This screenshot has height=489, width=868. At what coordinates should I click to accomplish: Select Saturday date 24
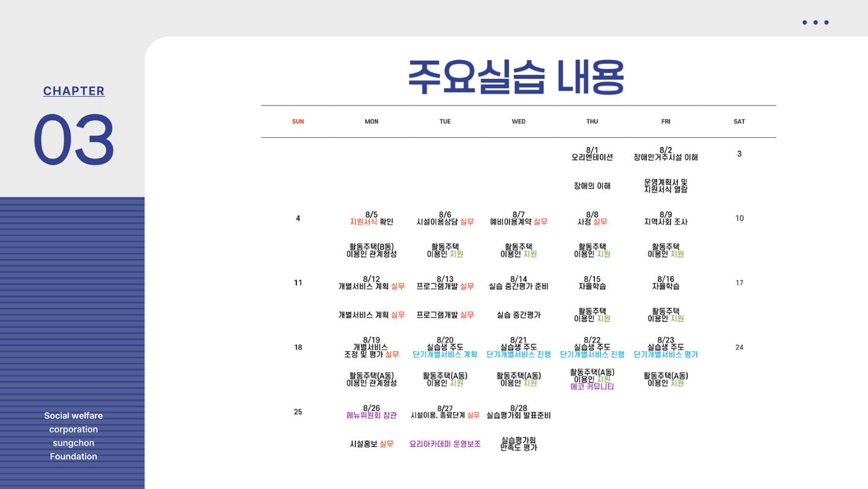739,348
